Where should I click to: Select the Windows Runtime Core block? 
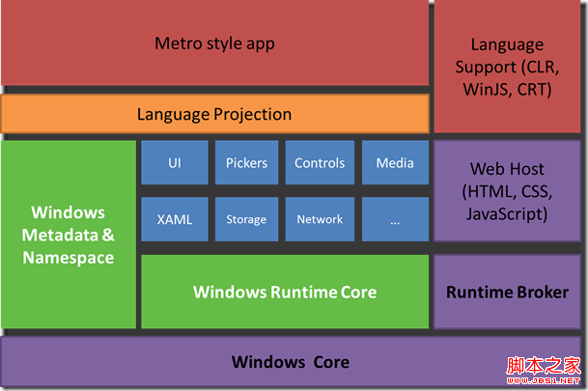(285, 292)
